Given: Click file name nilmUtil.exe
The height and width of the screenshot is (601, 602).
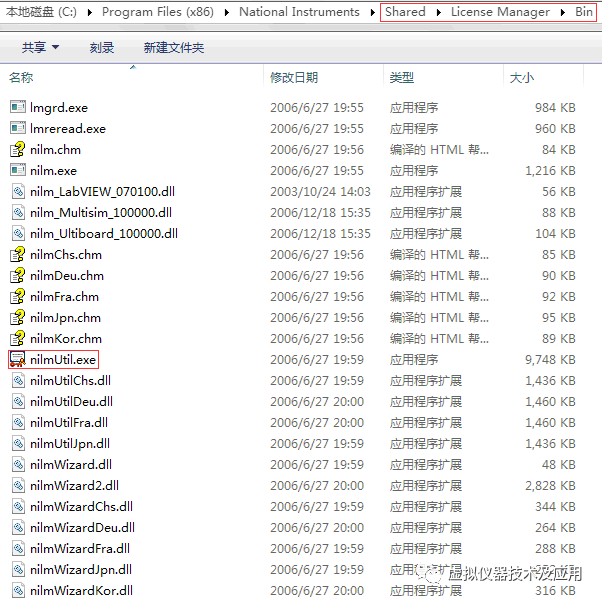Looking at the screenshot, I should (x=63, y=359).
